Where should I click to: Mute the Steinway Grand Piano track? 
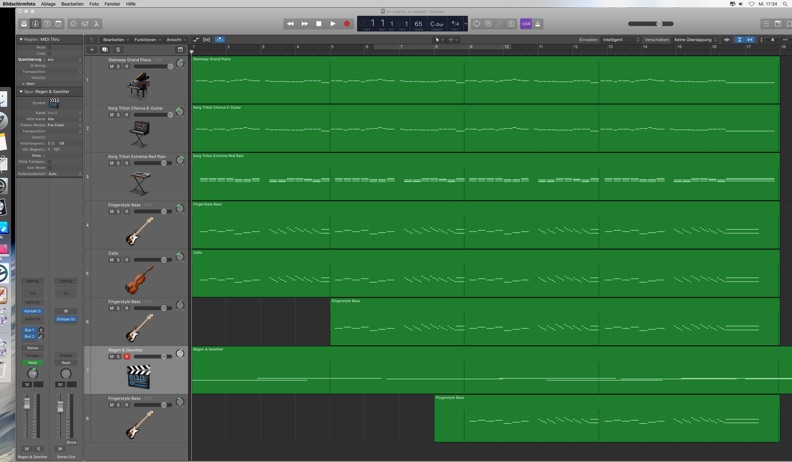point(112,66)
